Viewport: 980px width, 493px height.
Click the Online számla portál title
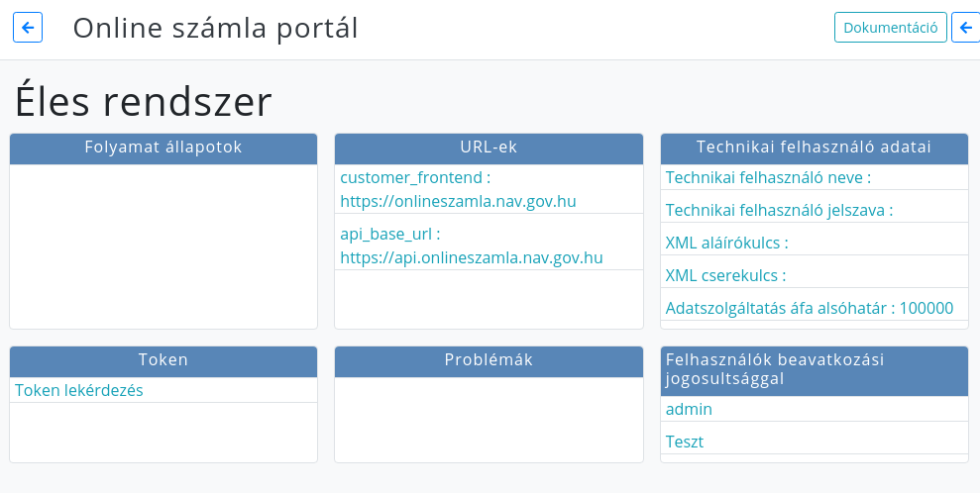[x=216, y=28]
